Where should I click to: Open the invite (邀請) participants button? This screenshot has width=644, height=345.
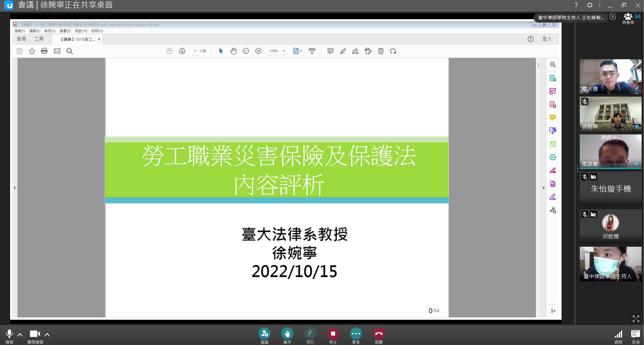(264, 334)
